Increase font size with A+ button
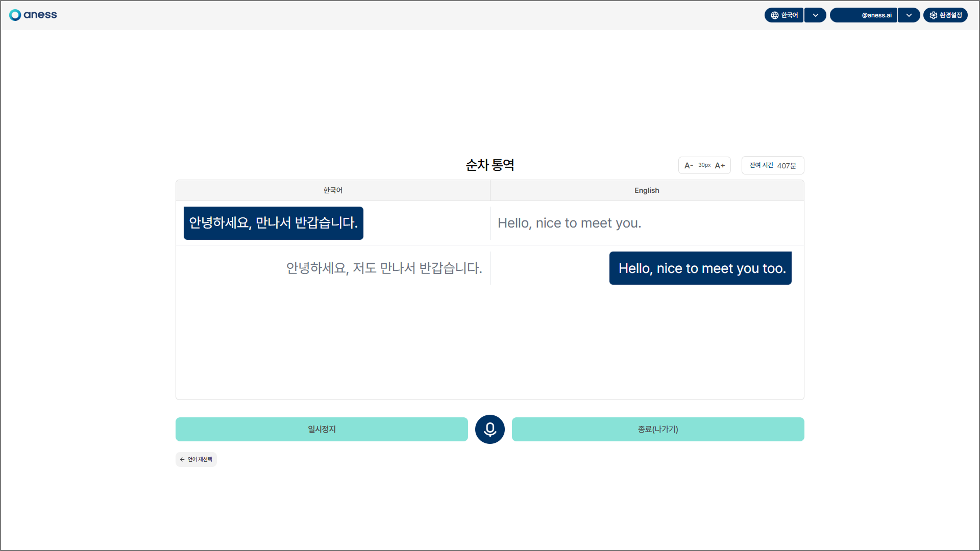Image resolution: width=980 pixels, height=551 pixels. coord(720,165)
